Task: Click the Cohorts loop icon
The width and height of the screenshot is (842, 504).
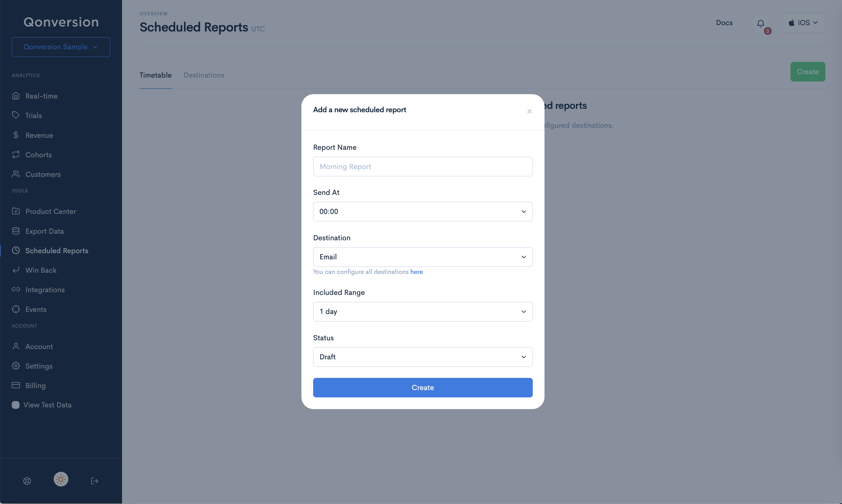Action: click(x=16, y=154)
